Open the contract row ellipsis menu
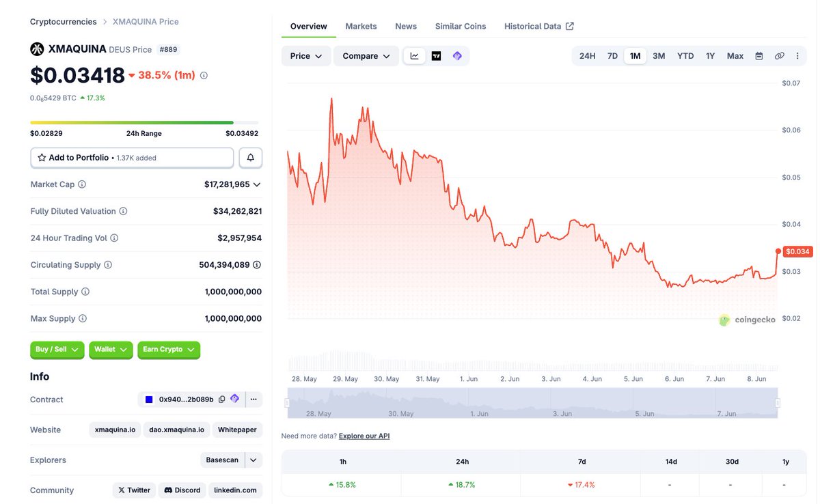The image size is (820, 504). point(254,400)
